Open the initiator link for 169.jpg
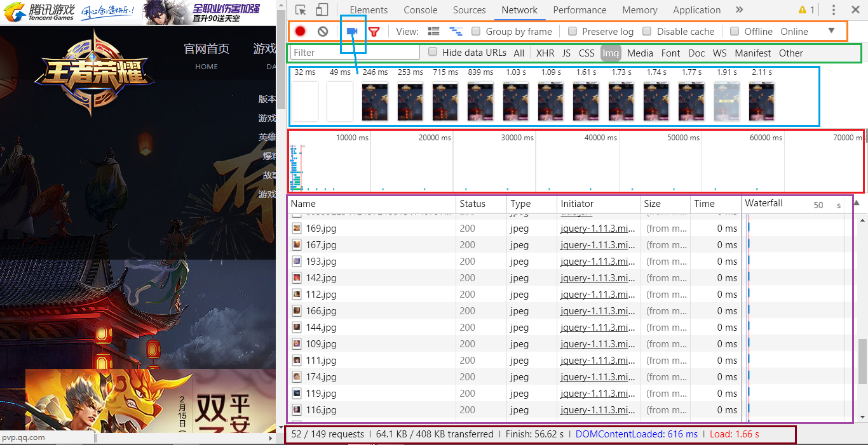 coord(597,229)
